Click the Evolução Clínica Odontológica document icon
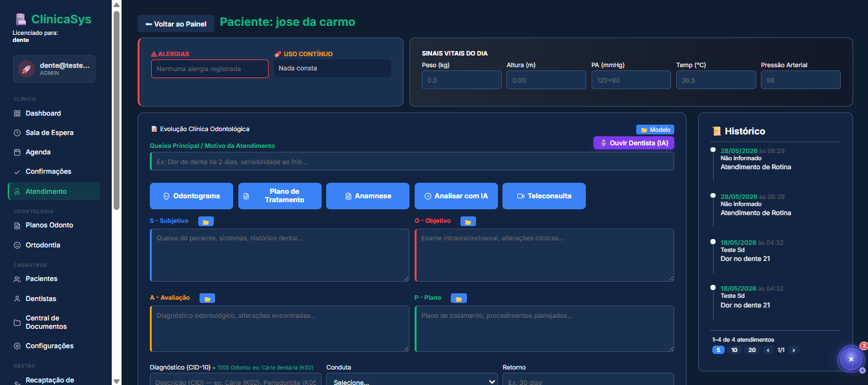Screen dimensions: 868x385 (154, 129)
